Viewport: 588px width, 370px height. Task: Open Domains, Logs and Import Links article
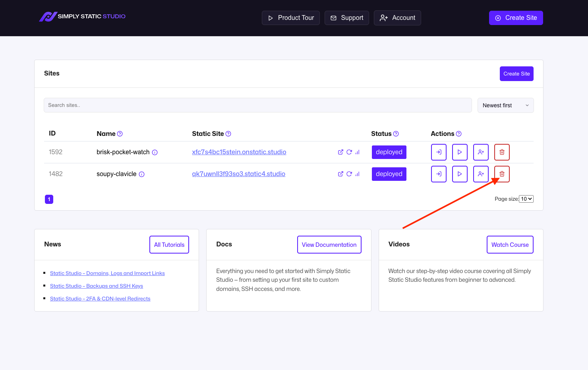[107, 273]
